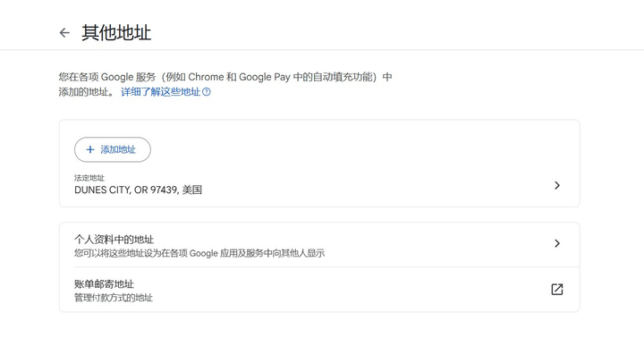The height and width of the screenshot is (338, 644).
Task: Open the 个人资料中的地址 item
Action: point(319,245)
